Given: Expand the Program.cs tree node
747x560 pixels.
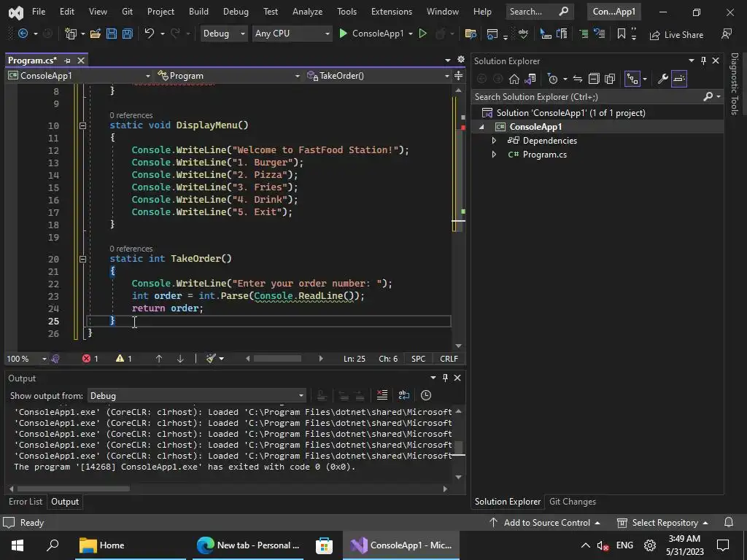Looking at the screenshot, I should click(494, 155).
